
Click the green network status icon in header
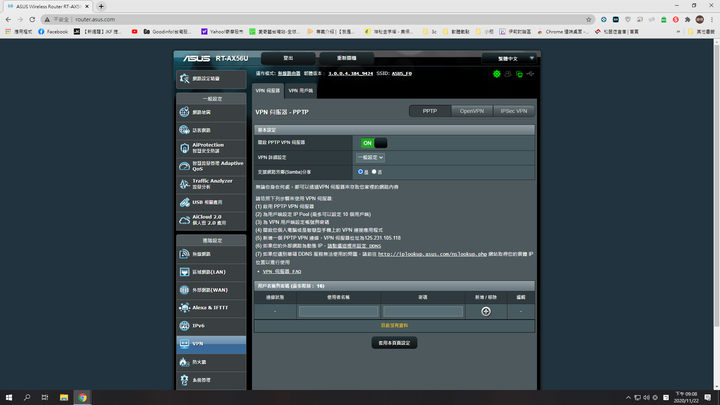[x=519, y=74]
